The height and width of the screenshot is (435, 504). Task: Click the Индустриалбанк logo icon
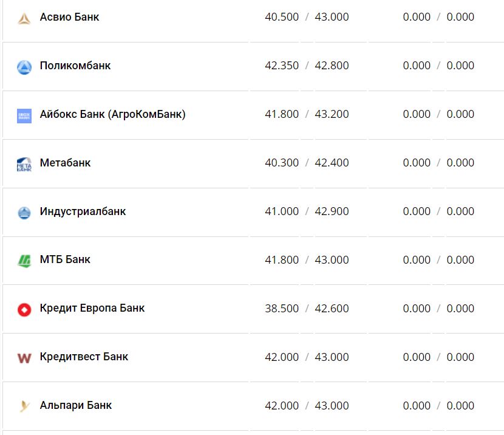point(24,213)
